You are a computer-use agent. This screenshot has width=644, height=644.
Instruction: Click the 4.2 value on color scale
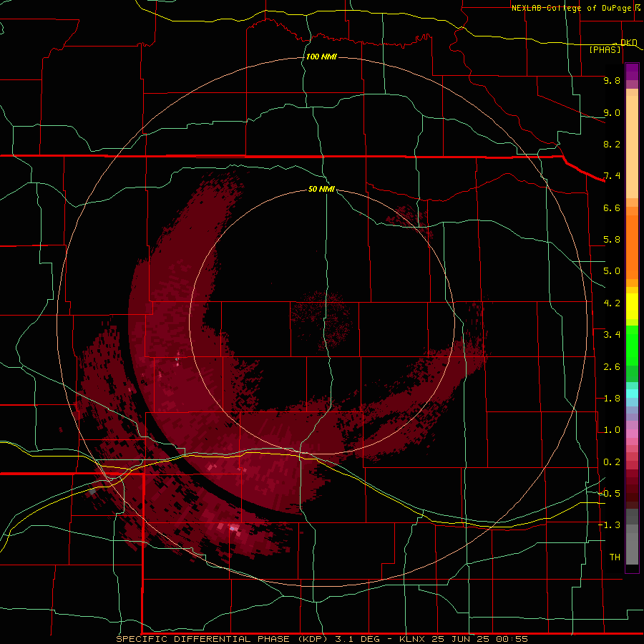[612, 303]
